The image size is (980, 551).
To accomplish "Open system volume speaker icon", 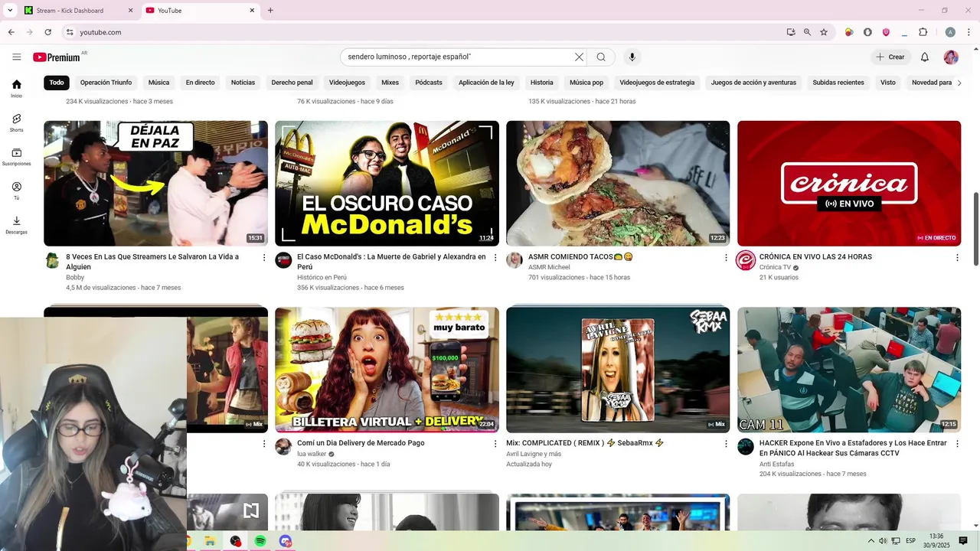I will click(883, 541).
